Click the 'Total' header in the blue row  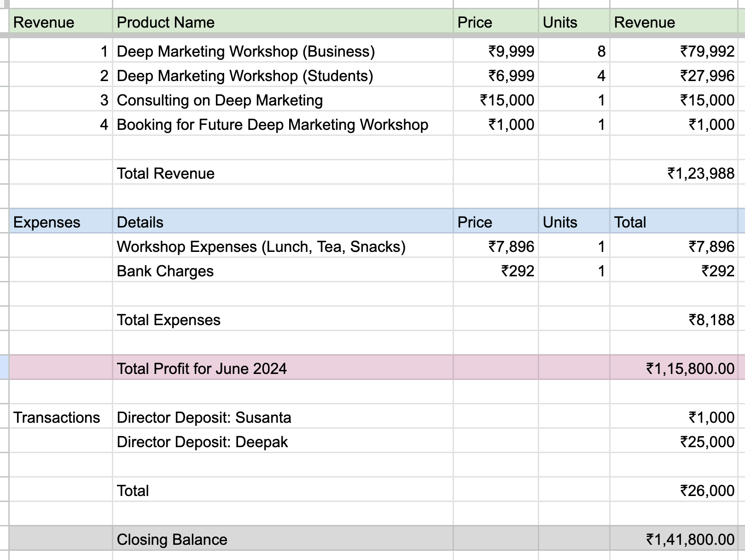[674, 222]
